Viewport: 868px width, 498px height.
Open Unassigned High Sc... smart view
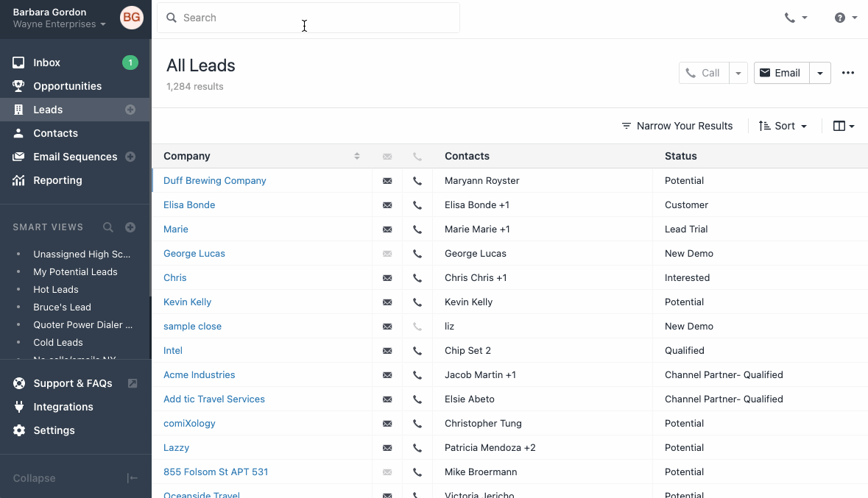[x=82, y=254]
